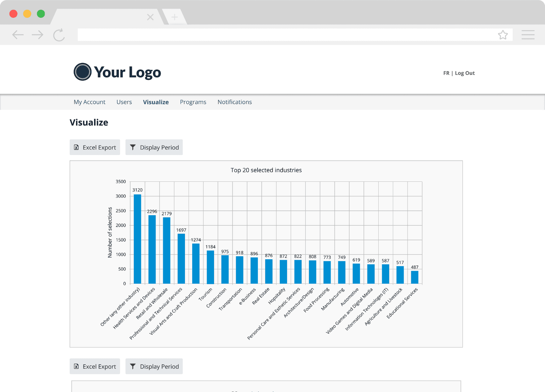Open a new browser tab with the plus button
The height and width of the screenshot is (392, 545).
(x=175, y=17)
